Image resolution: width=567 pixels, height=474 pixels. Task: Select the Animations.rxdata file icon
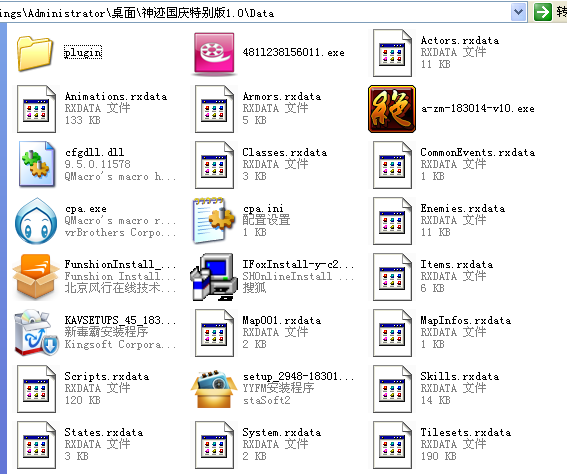[x=36, y=109]
